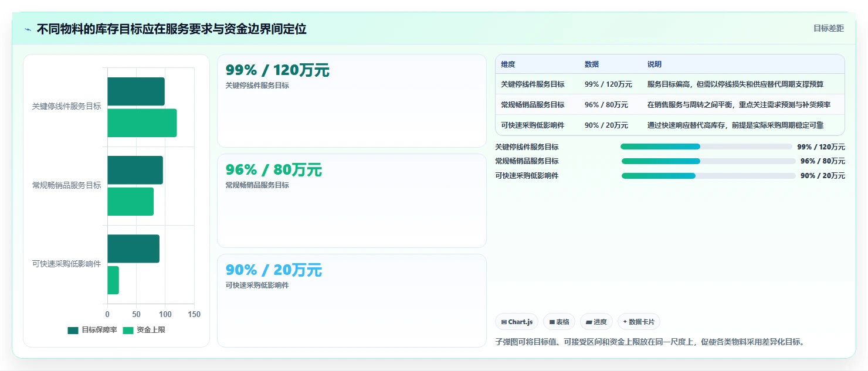Click 常规畅销品 资金上限 chart bar
Viewport: 868px width, 371px height.
[x=130, y=202]
